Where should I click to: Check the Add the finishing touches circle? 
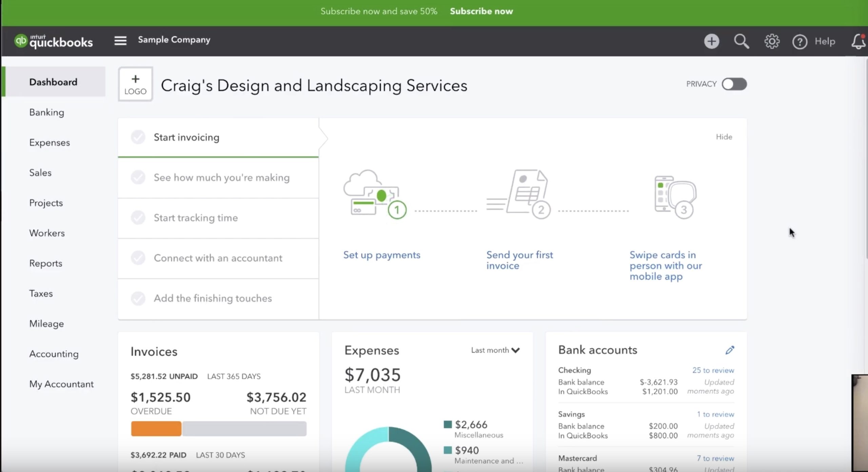pos(138,298)
